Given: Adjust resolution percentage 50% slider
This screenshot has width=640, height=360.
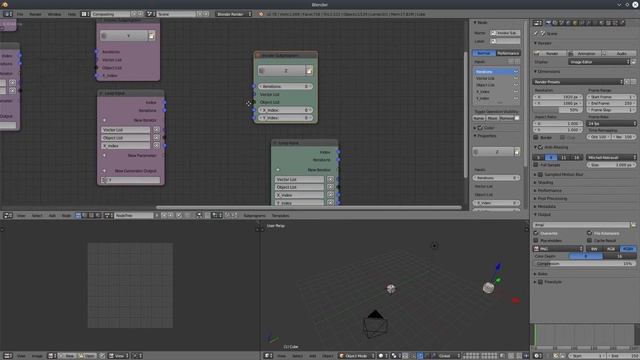Looking at the screenshot, I should pos(558,110).
